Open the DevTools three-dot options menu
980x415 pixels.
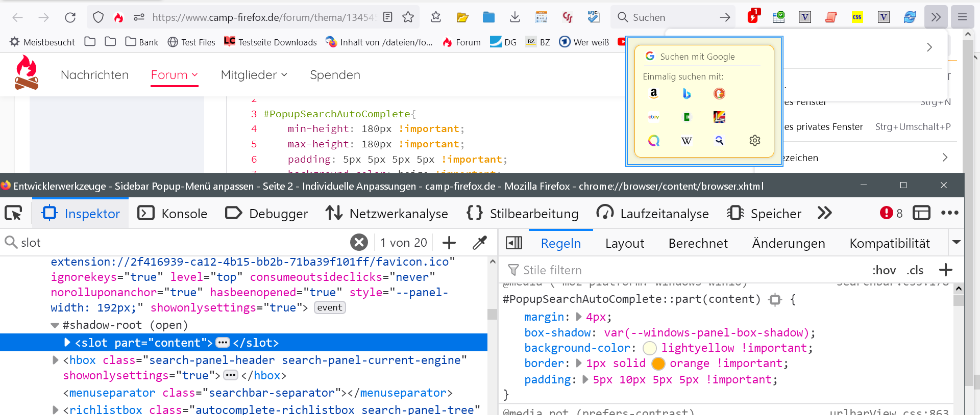[x=949, y=213]
